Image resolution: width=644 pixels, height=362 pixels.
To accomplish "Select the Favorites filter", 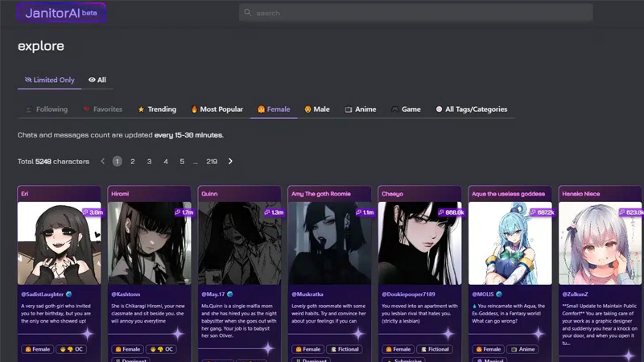I will click(x=102, y=109).
